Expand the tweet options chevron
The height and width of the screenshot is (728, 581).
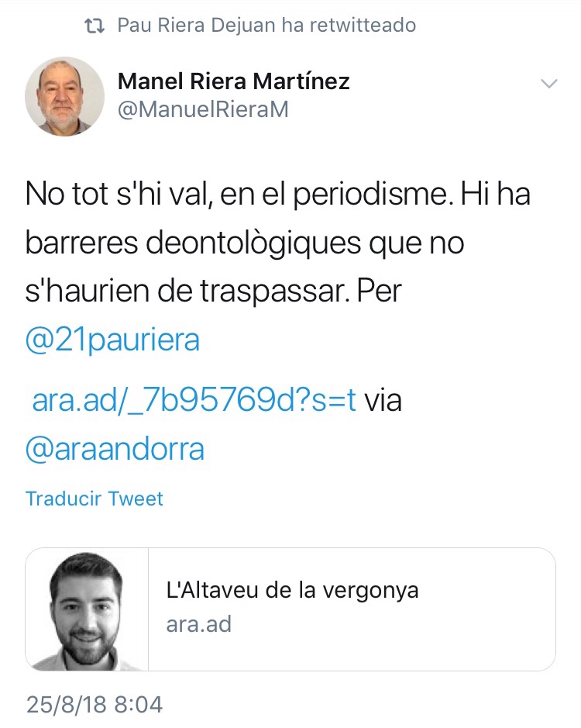[x=549, y=84]
